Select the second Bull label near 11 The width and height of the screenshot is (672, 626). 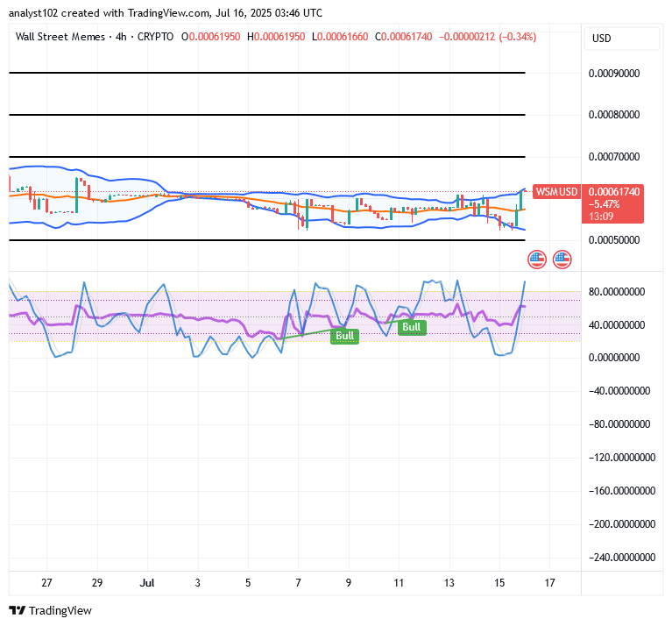coord(412,327)
